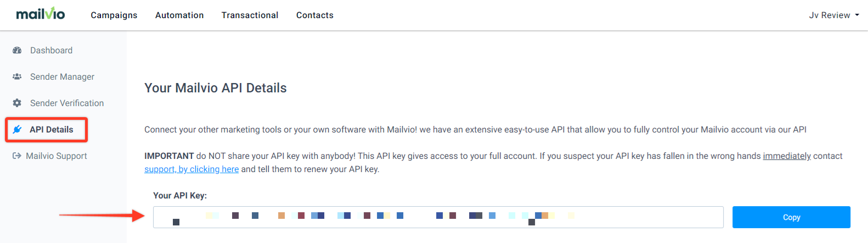Select the API Details sidebar label

point(52,129)
